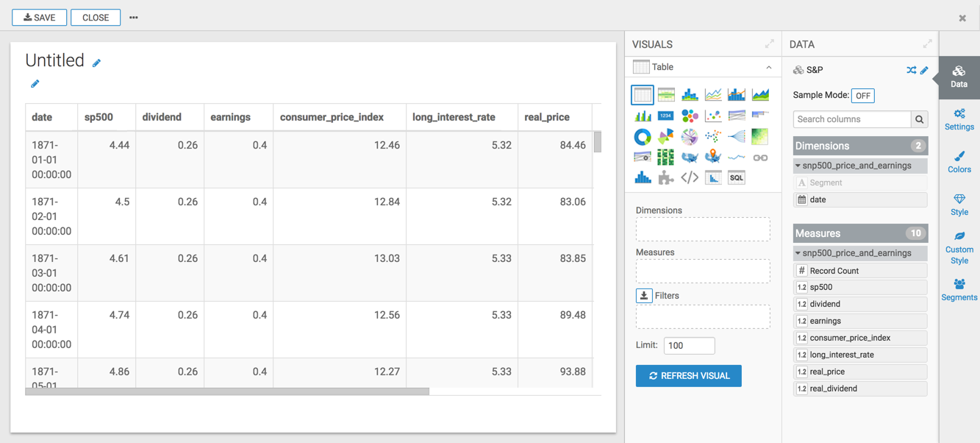Select the Lines chart visual icon

[712, 95]
